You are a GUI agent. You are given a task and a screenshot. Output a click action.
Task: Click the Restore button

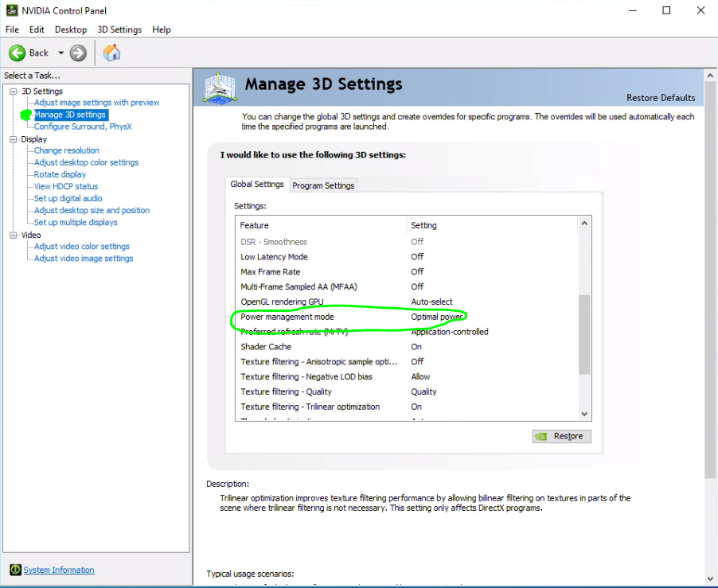tap(561, 436)
